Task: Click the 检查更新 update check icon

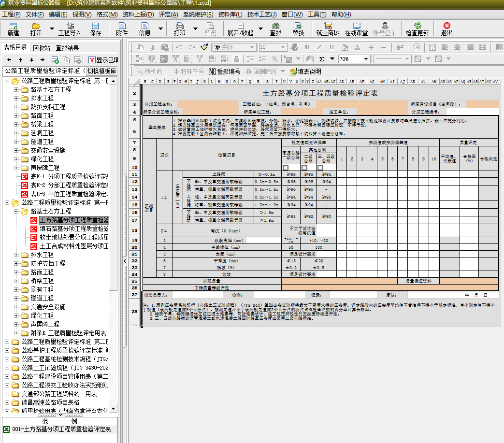Action: coord(417,26)
